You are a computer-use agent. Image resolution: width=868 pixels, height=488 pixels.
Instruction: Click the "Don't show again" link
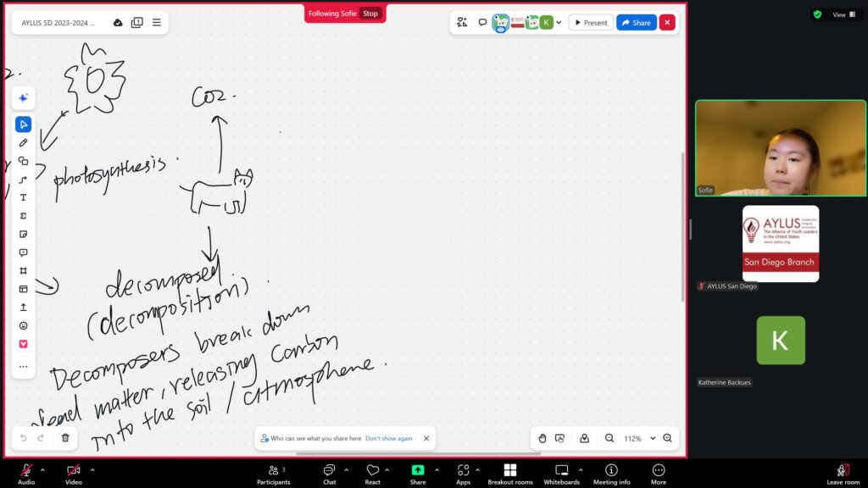(388, 438)
